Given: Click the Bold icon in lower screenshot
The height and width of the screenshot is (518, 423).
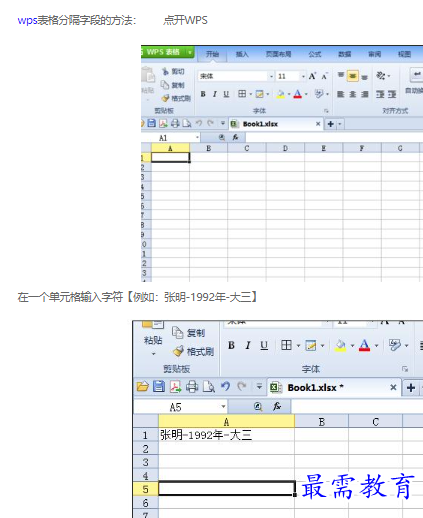Looking at the screenshot, I should (231, 345).
